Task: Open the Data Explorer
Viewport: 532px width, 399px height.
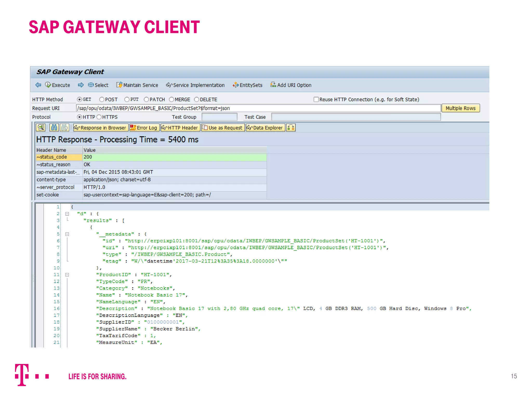Action: coord(265,128)
